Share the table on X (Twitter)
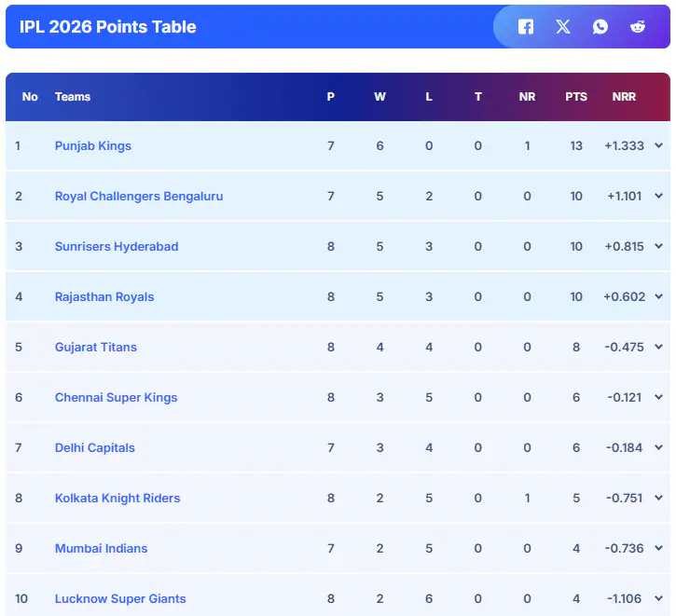 tap(563, 27)
